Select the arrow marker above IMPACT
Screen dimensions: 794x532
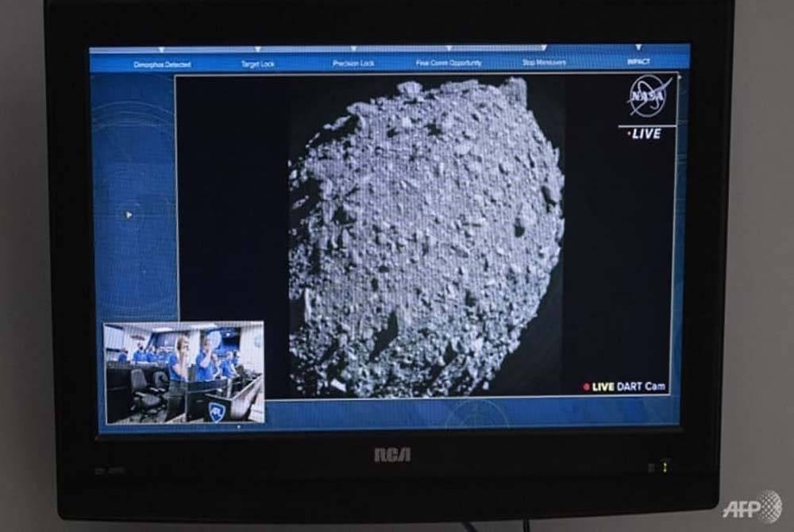click(x=638, y=48)
